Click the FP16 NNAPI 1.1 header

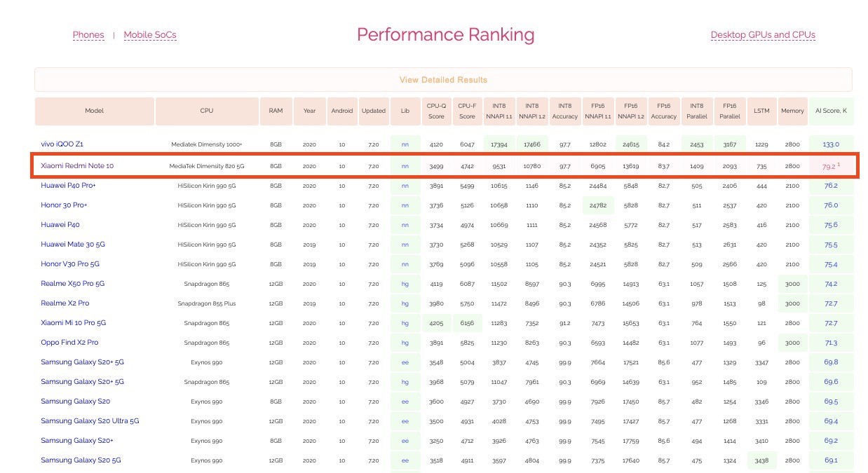(x=598, y=111)
